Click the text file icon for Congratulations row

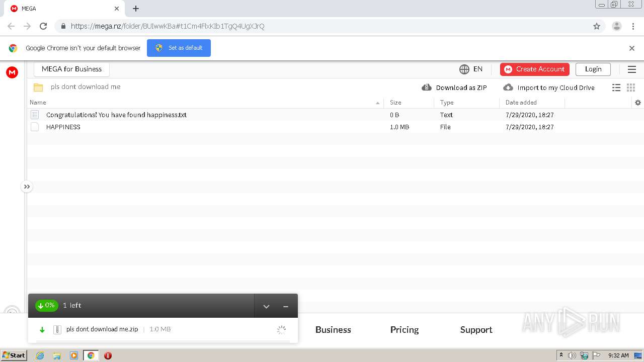tap(35, 115)
